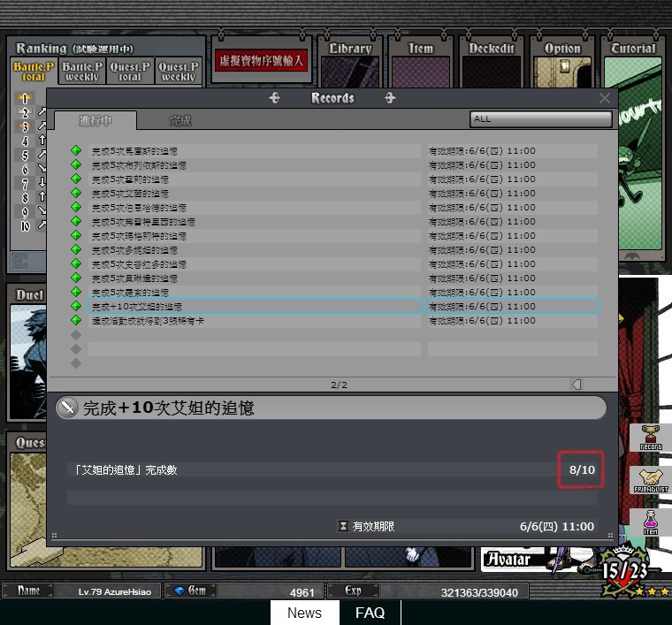Open the News link
The width and height of the screenshot is (672, 625).
(305, 613)
